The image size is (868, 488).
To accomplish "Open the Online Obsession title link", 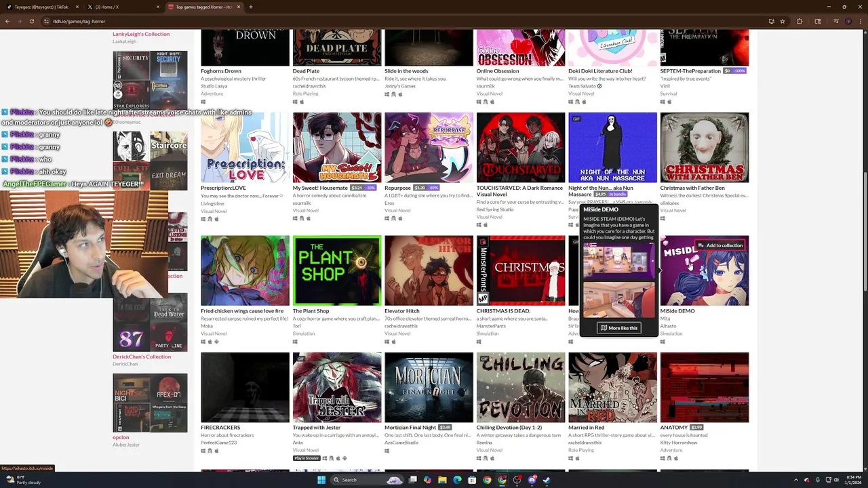I will coord(498,70).
